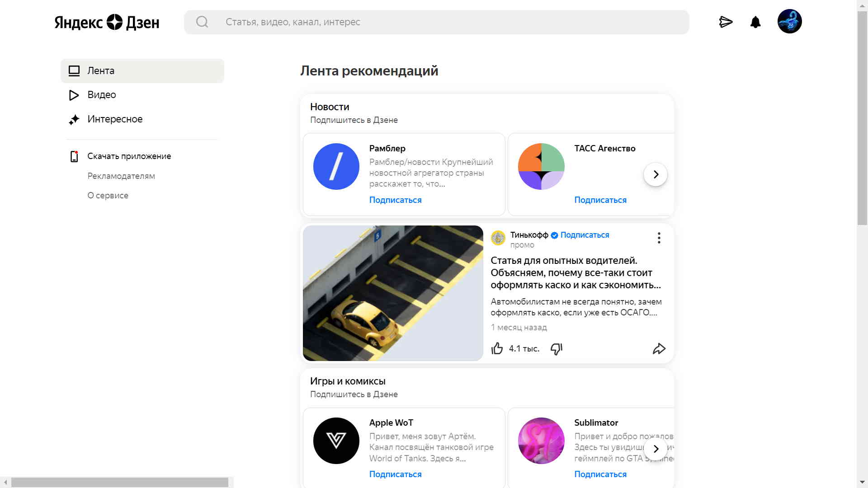Open the ТАСС Агенство channel logo
This screenshot has width=868, height=488.
(541, 166)
